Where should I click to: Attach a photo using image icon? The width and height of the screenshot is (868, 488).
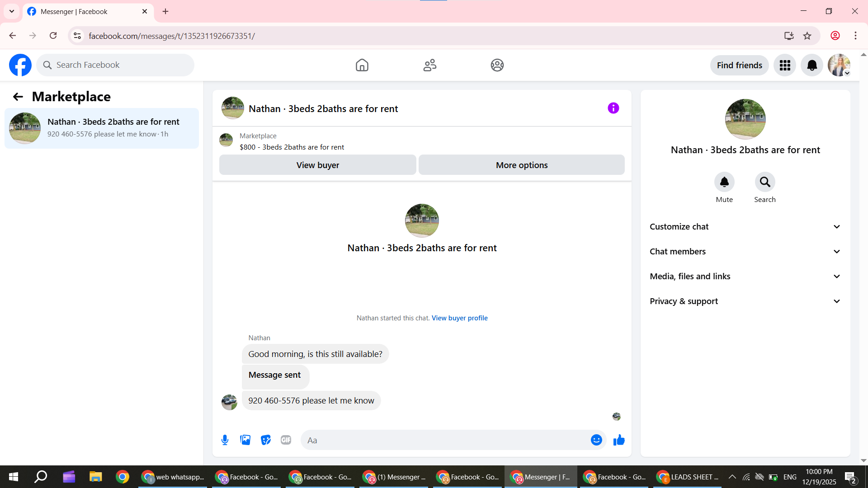[245, 440]
